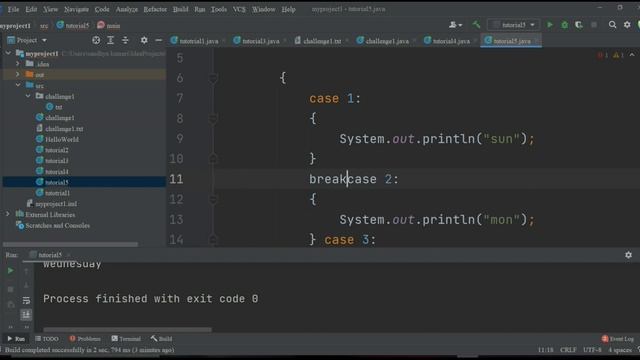This screenshot has width=640, height=360.
Task: Toggle code fold at line 8
Action: (x=213, y=118)
